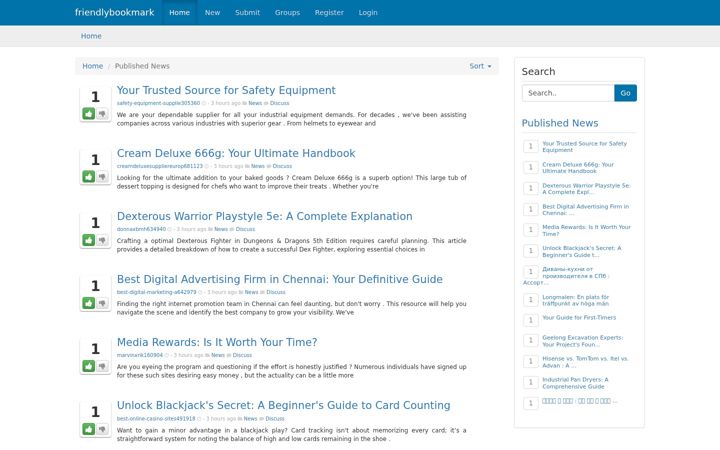Open the Register page
This screenshot has height=450, width=720.
click(329, 12)
